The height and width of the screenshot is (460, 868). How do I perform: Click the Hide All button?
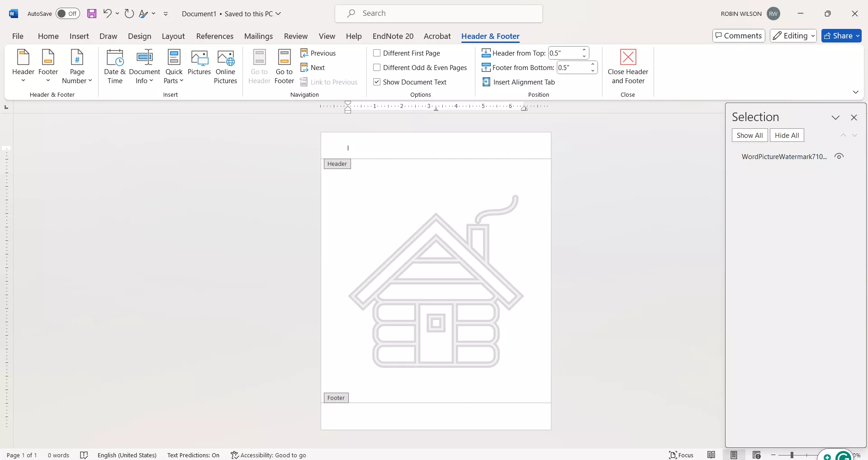pyautogui.click(x=787, y=136)
